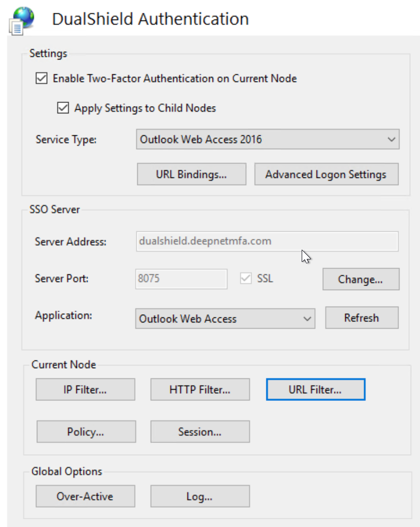Open the HTTP Filter settings

click(200, 390)
